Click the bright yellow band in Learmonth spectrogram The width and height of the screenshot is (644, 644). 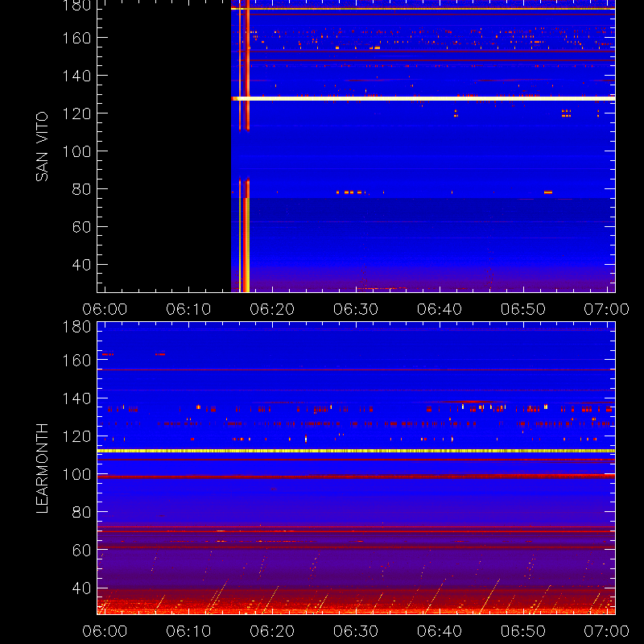[x=356, y=451]
